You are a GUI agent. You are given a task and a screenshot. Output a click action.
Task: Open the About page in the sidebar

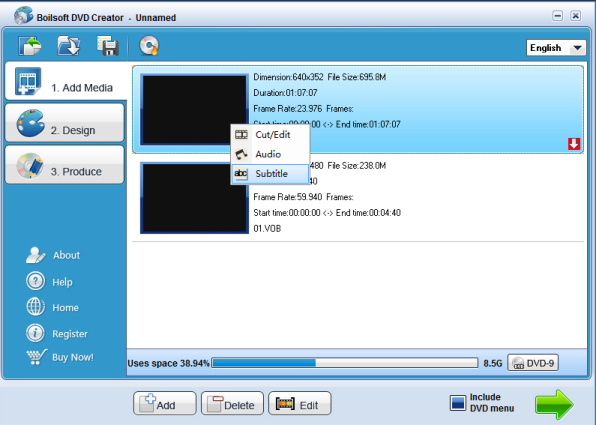coord(53,255)
